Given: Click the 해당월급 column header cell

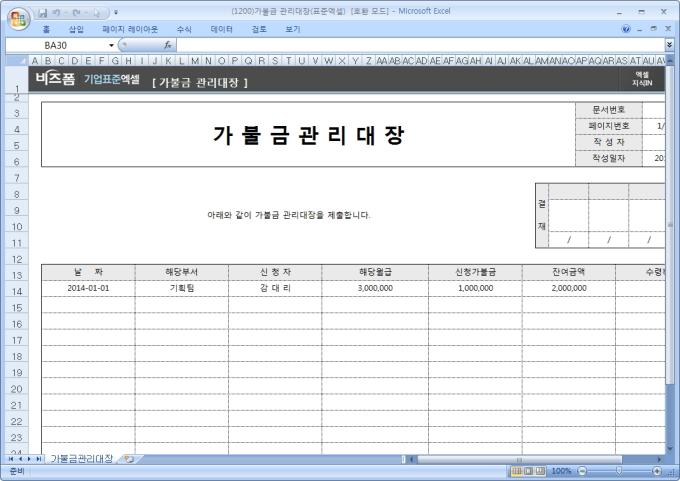Looking at the screenshot, I should (375, 272).
